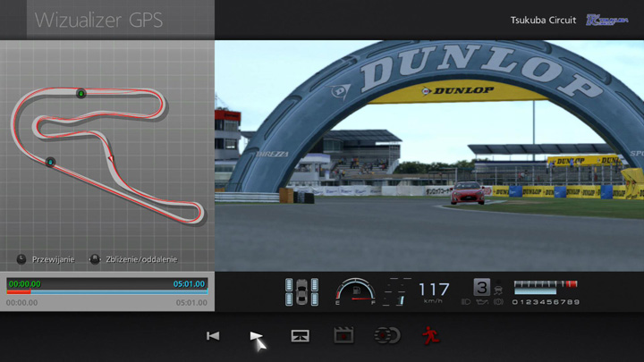Viewport: 644px width, 362px height.
Task: Click the fuel gauge indicator
Action: (x=354, y=291)
